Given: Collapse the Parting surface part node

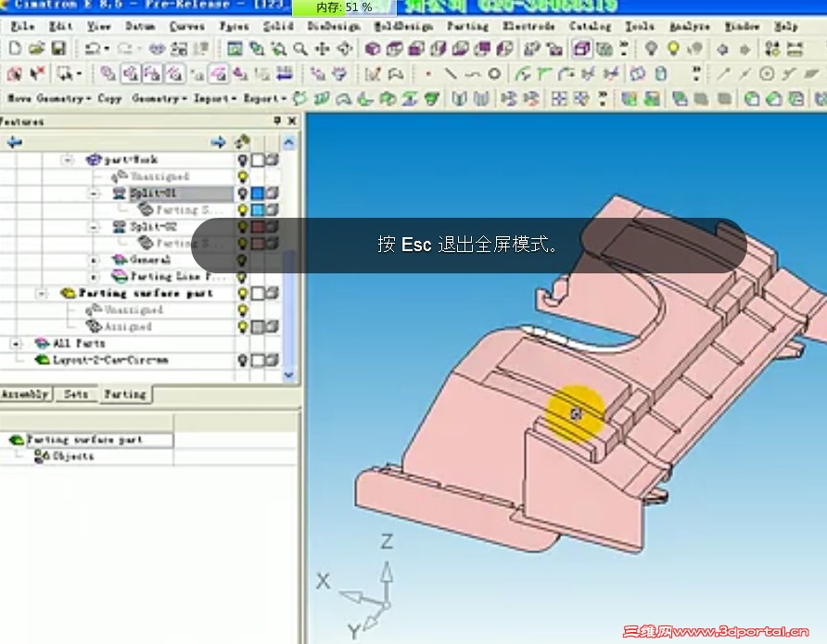Looking at the screenshot, I should (x=42, y=294).
